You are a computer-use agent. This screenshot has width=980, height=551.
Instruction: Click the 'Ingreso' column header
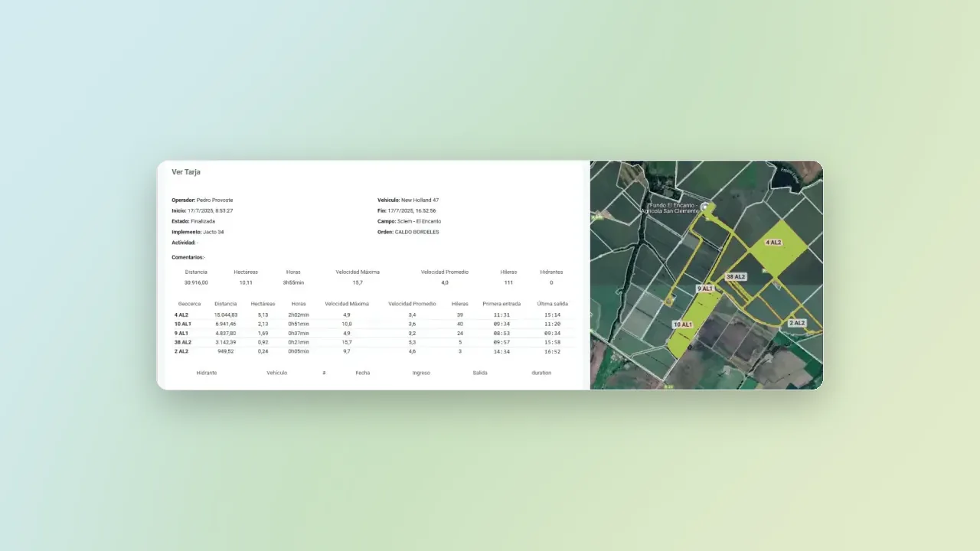tap(421, 373)
